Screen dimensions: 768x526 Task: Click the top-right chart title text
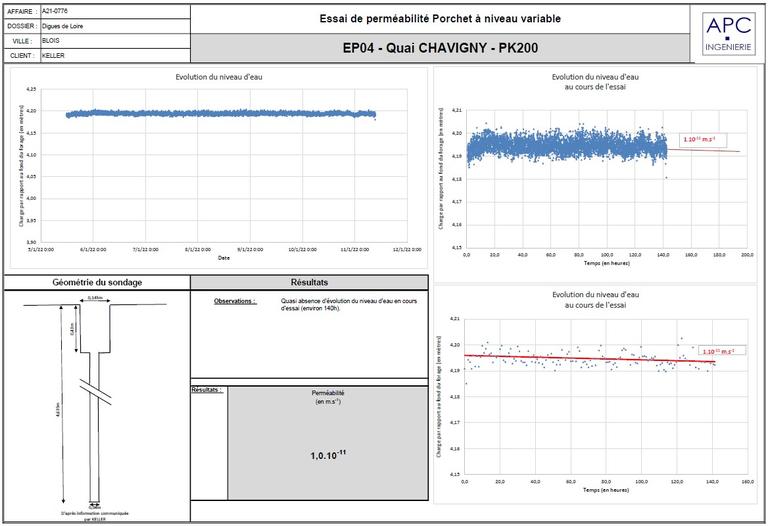[x=595, y=82]
